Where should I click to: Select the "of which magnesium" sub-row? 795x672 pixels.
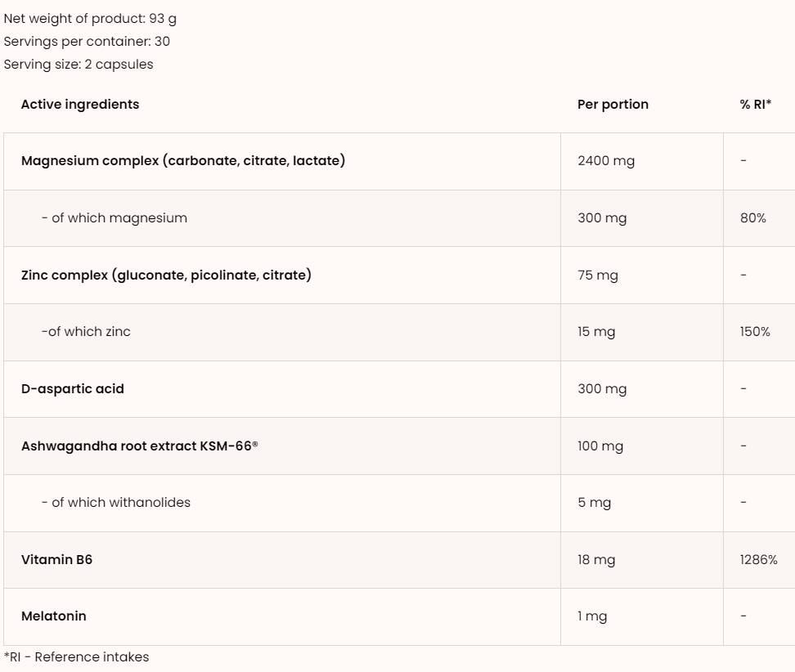[x=115, y=217]
